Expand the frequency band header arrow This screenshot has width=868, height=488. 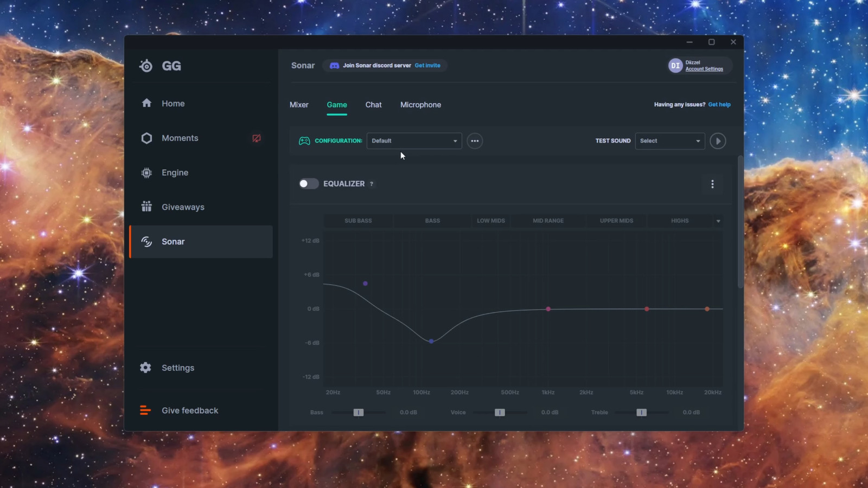coord(718,221)
